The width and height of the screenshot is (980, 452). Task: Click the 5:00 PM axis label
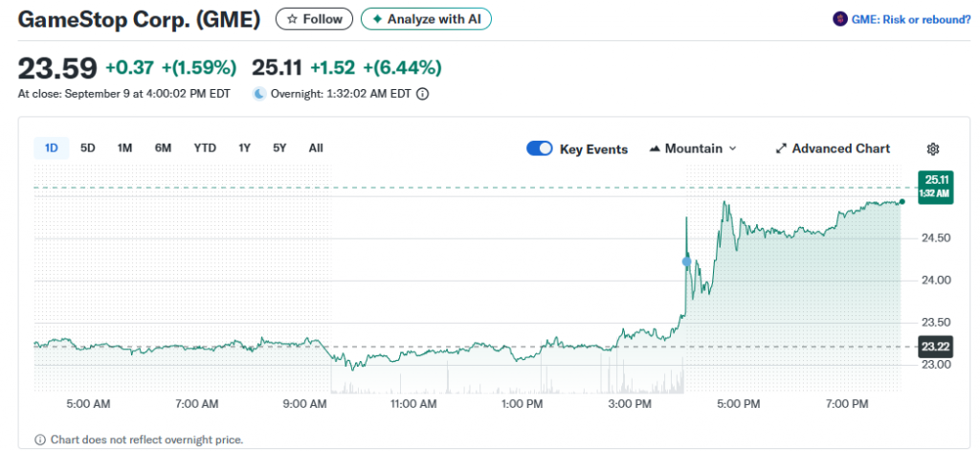739,404
